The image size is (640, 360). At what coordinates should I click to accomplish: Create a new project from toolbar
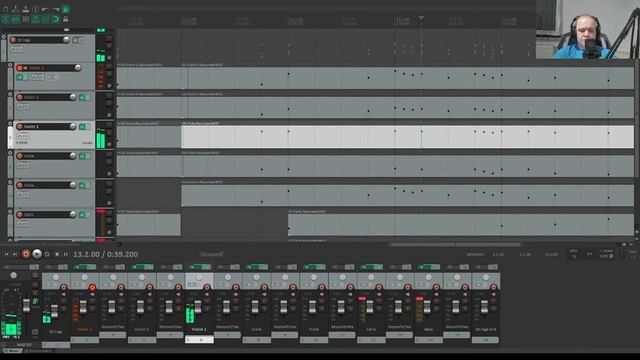coord(5,9)
